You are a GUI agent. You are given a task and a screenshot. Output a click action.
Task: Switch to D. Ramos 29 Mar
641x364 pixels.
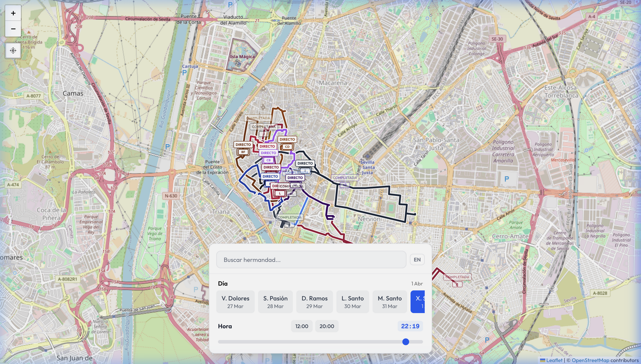tap(315, 302)
